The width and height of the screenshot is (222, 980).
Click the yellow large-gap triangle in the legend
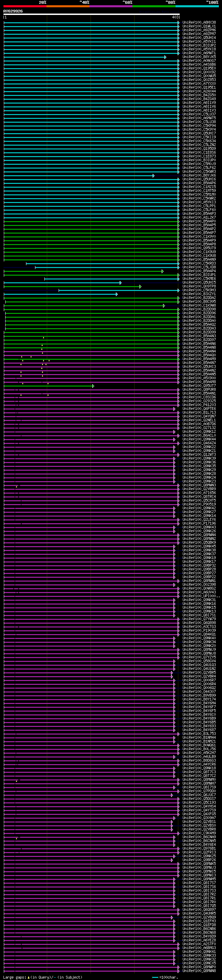[x=28, y=977]
